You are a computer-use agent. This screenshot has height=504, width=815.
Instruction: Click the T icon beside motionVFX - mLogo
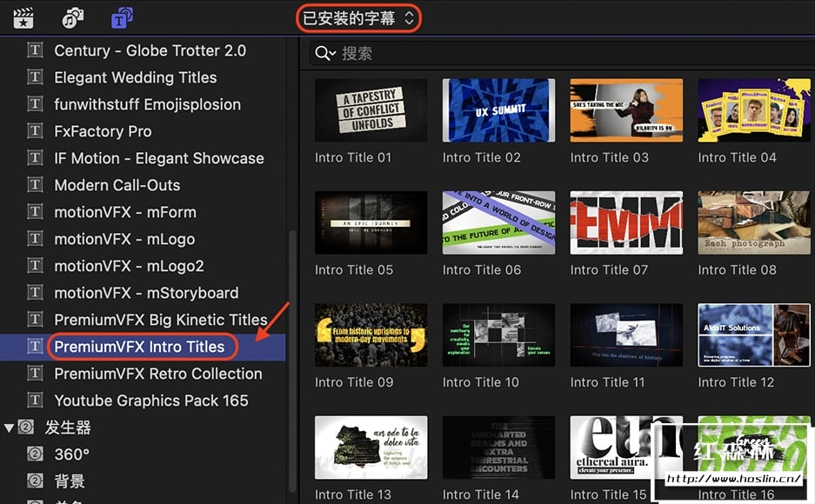tap(35, 239)
